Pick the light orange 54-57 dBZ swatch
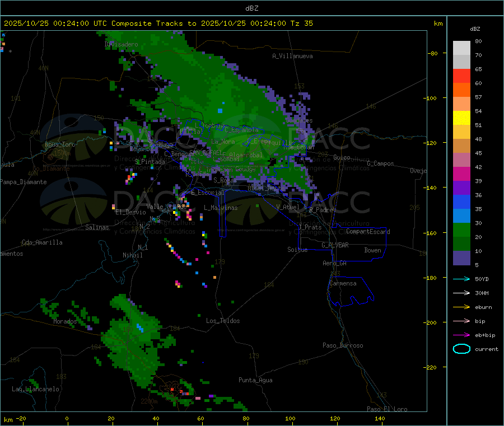This screenshot has height=426, width=504. point(461,104)
